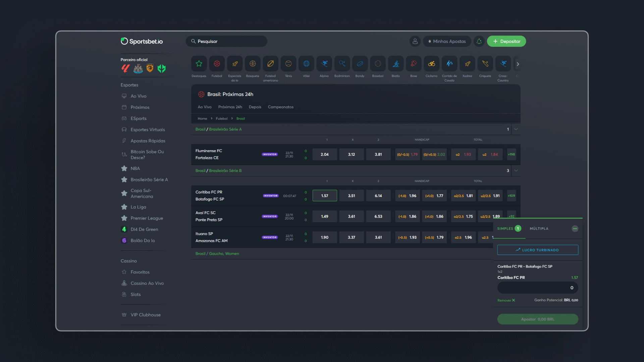
Task: Select the Cross-Country sport icon
Action: coord(503,64)
